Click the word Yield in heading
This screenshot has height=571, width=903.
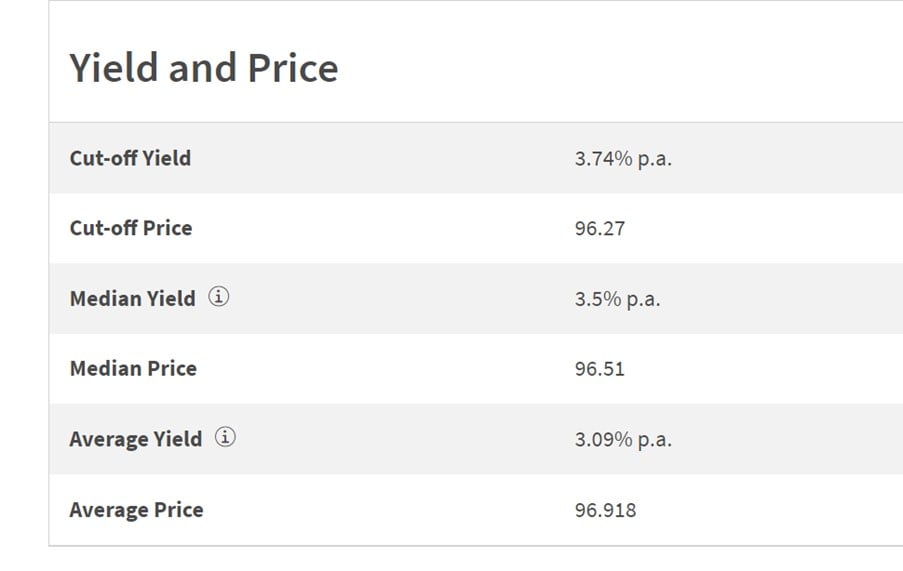(x=113, y=68)
